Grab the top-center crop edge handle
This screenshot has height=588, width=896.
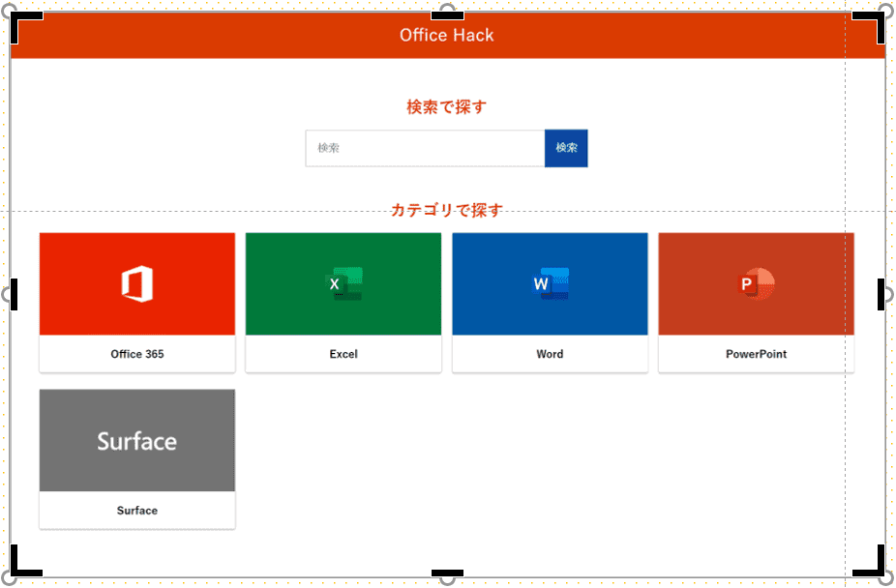coord(447,15)
